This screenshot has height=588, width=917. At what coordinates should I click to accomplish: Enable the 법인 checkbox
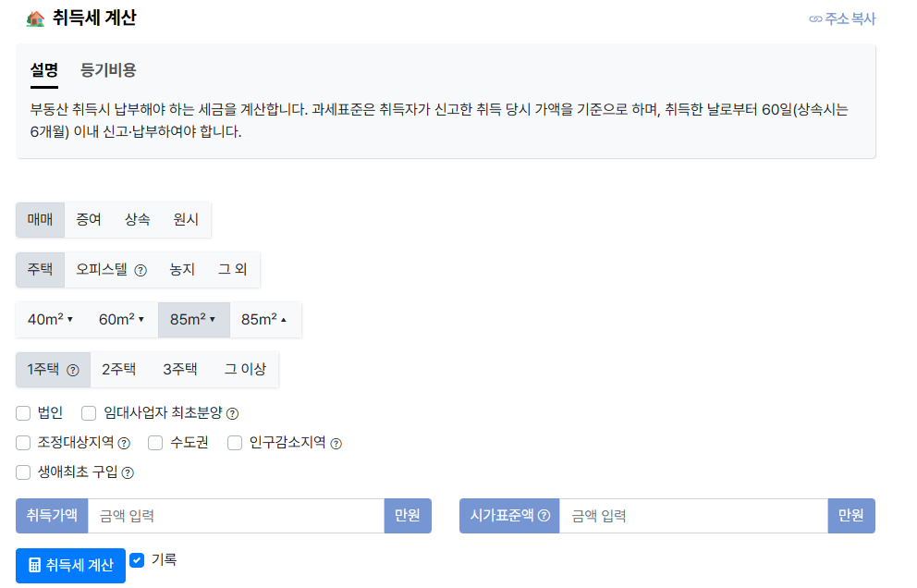23,413
